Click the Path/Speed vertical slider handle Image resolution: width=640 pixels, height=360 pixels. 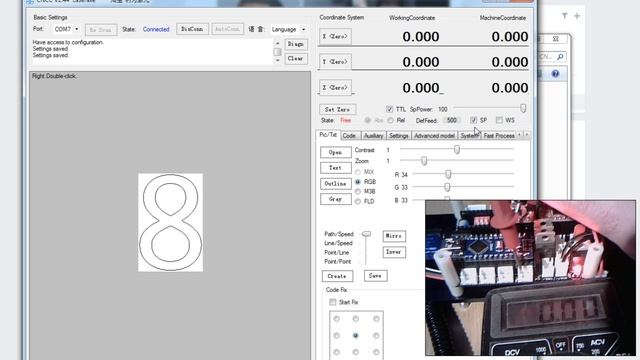pos(367,234)
